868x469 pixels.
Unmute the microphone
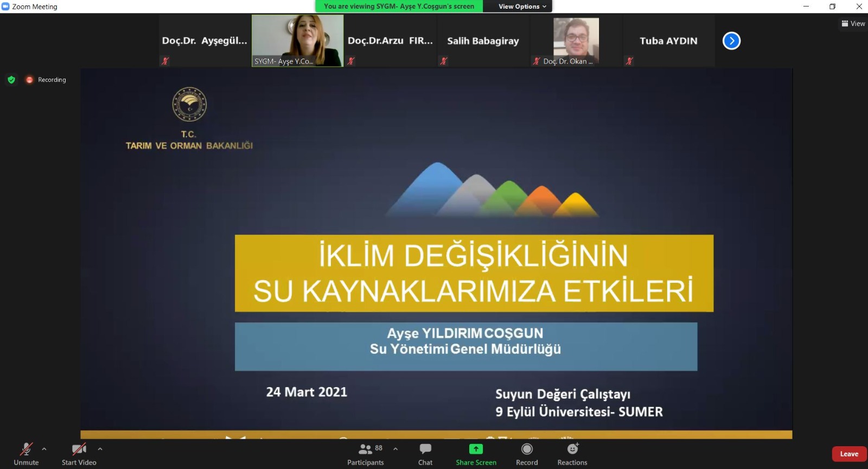pyautogui.click(x=26, y=454)
